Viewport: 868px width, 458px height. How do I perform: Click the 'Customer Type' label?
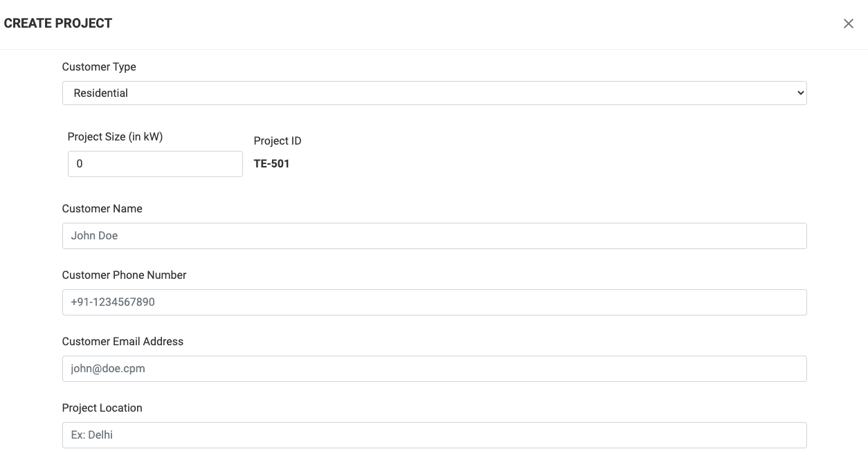[99, 67]
